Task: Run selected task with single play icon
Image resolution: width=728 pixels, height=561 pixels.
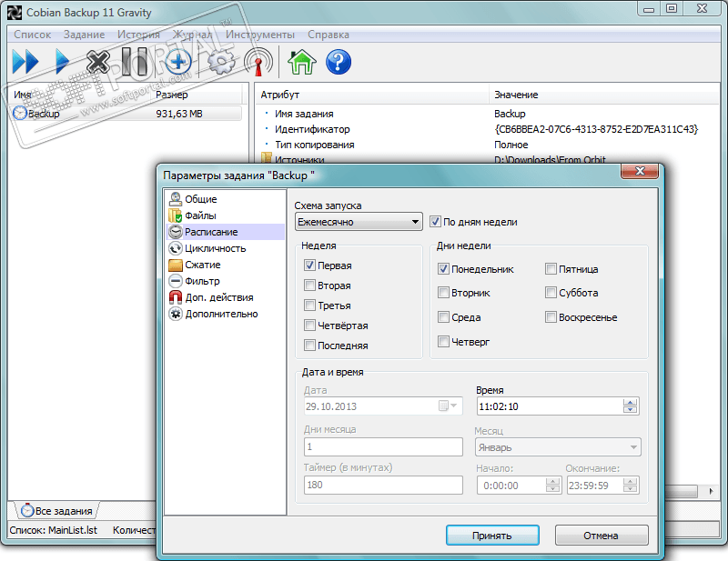Action: (x=62, y=61)
